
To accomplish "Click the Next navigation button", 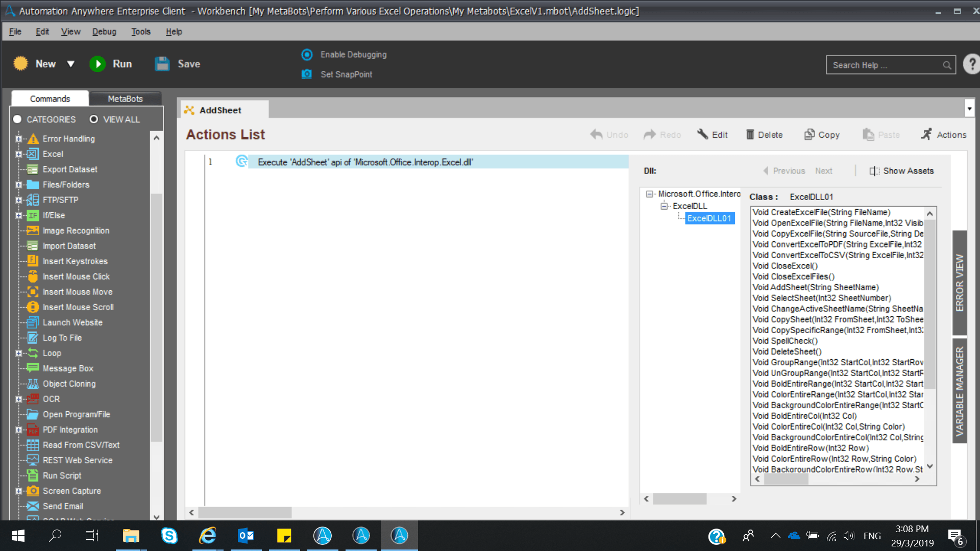I will tap(824, 171).
